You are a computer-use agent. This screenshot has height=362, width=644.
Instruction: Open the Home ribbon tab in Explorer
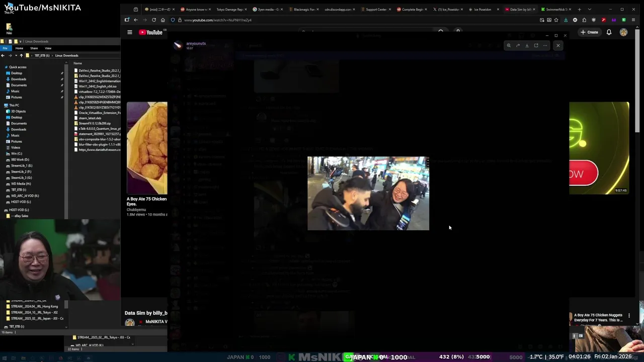(19, 48)
